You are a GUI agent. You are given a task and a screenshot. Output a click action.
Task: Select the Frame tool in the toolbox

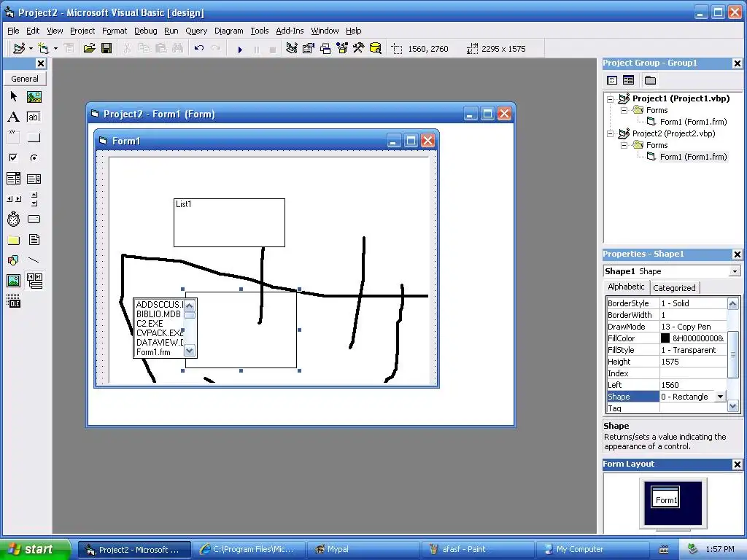[13, 138]
